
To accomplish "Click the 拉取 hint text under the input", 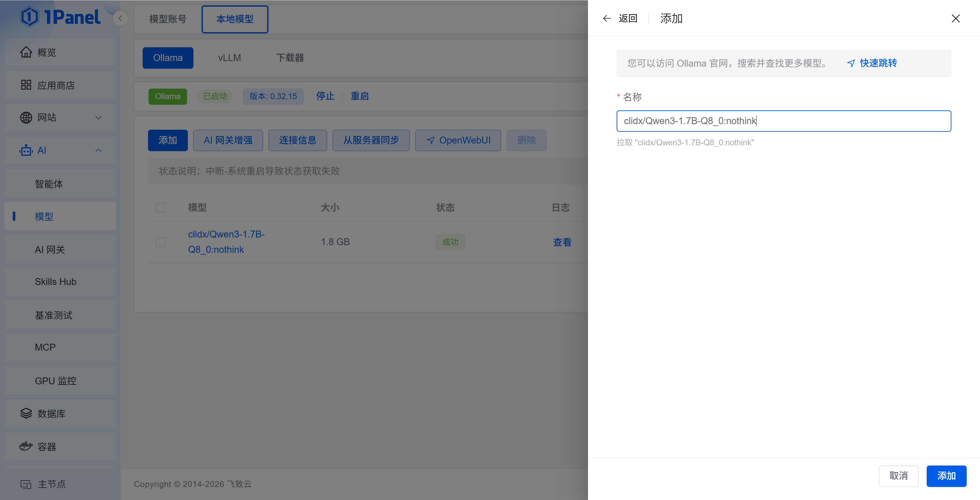I will coord(685,142).
